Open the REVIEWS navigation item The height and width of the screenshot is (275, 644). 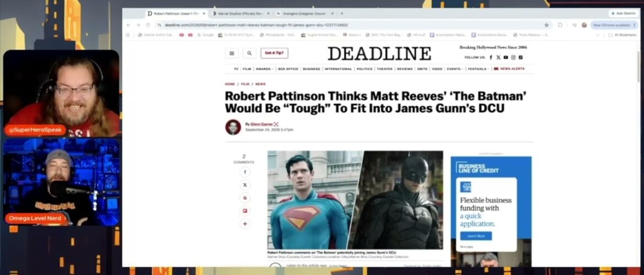(405, 69)
